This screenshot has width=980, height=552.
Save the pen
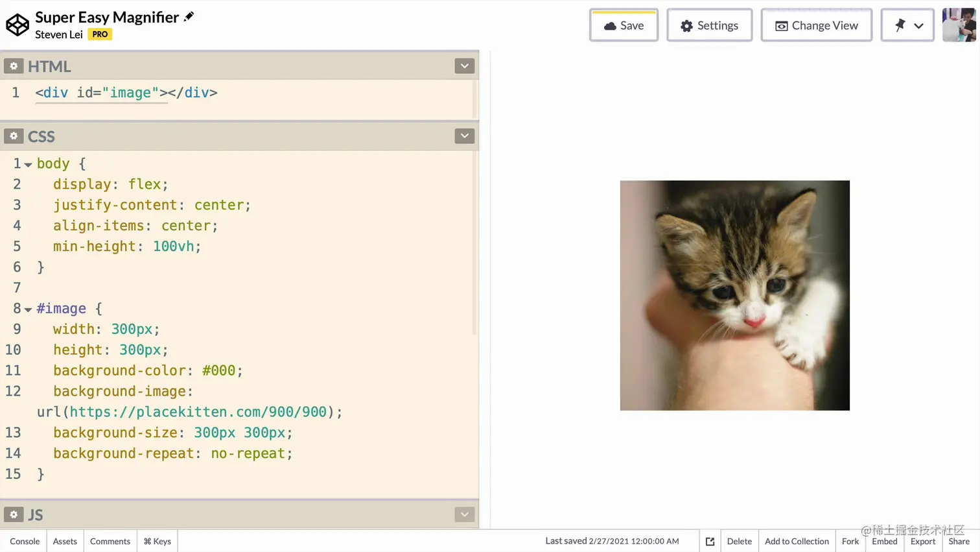624,25
